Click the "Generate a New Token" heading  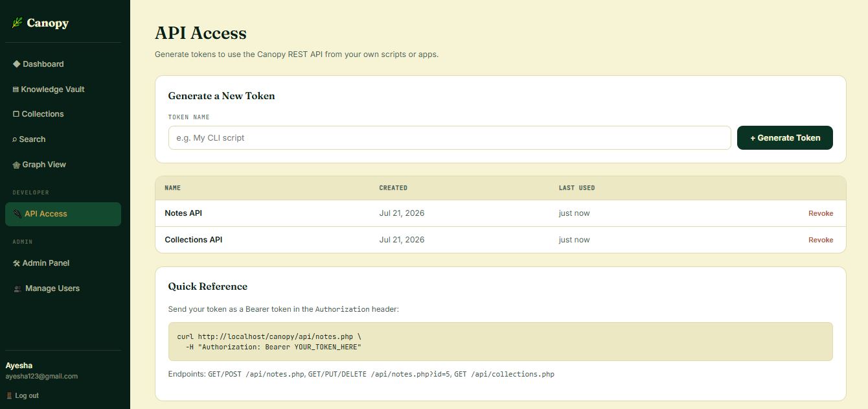click(222, 96)
